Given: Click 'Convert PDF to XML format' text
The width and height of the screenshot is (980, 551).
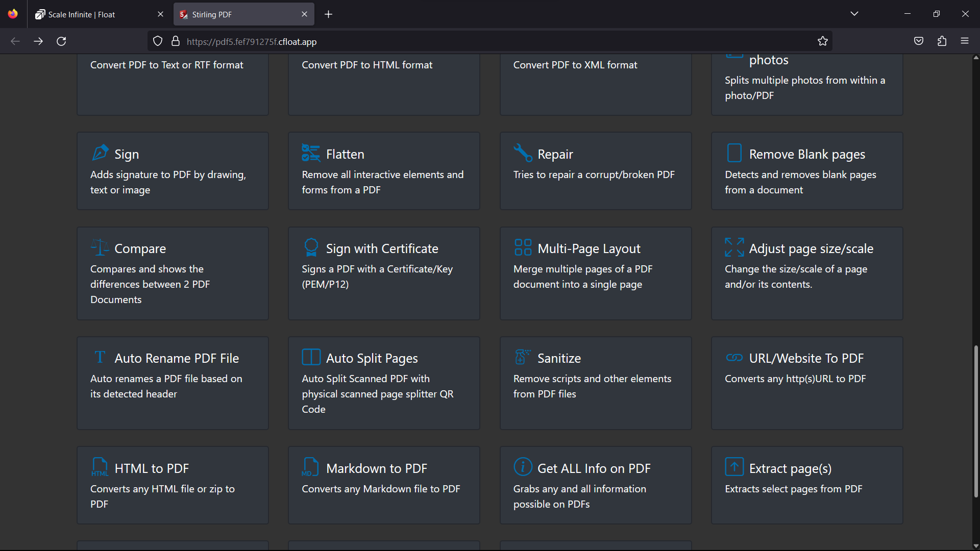Looking at the screenshot, I should coord(575,65).
